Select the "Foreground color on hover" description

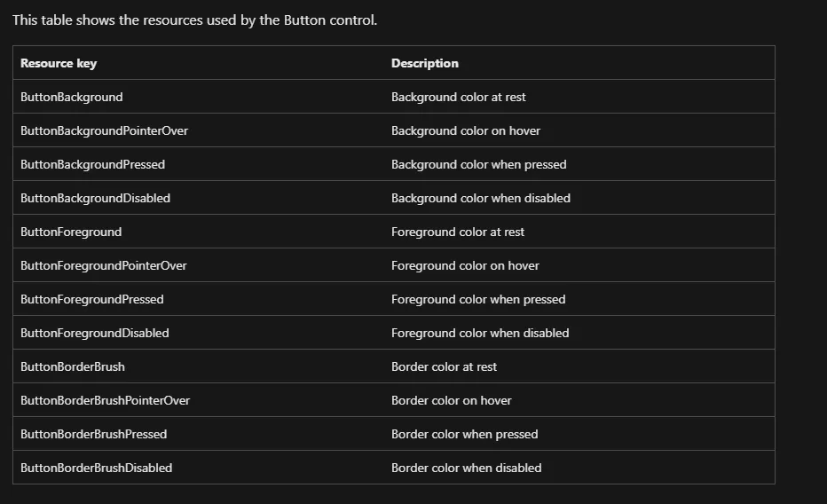tap(465, 265)
